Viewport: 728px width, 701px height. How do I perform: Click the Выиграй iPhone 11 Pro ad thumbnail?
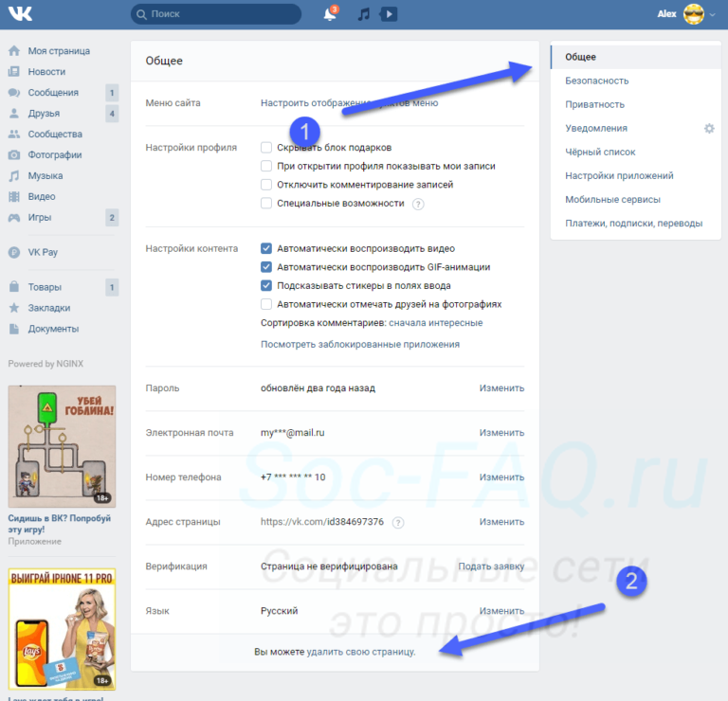coord(62,629)
